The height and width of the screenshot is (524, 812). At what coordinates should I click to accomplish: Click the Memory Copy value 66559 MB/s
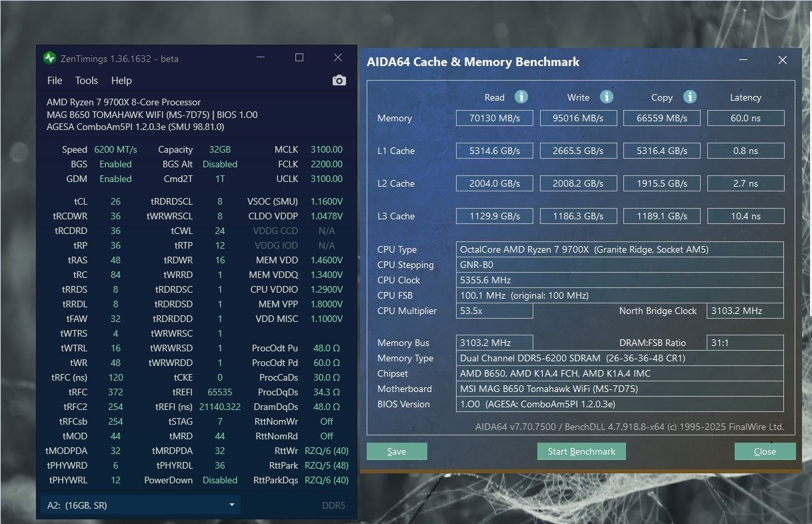pyautogui.click(x=661, y=118)
